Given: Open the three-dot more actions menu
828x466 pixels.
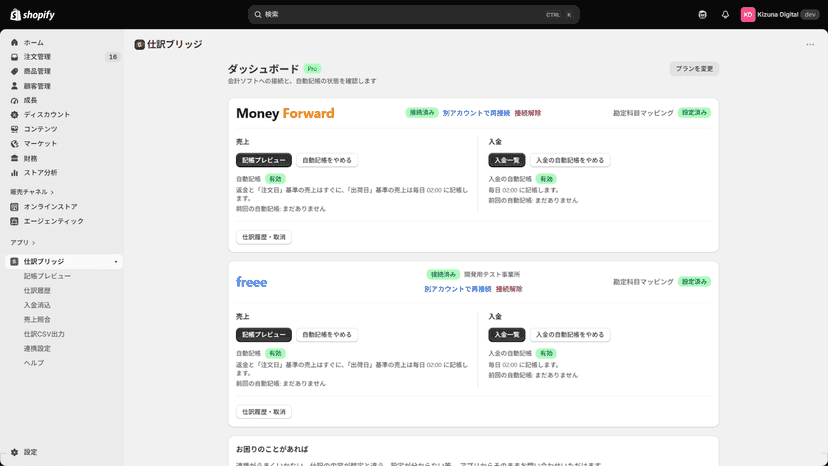Looking at the screenshot, I should (810, 45).
